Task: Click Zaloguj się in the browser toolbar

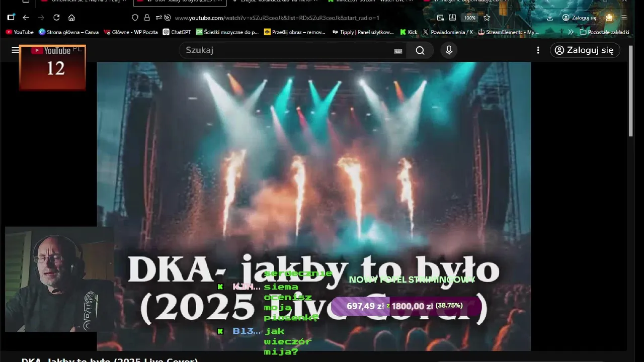Action: tap(579, 18)
